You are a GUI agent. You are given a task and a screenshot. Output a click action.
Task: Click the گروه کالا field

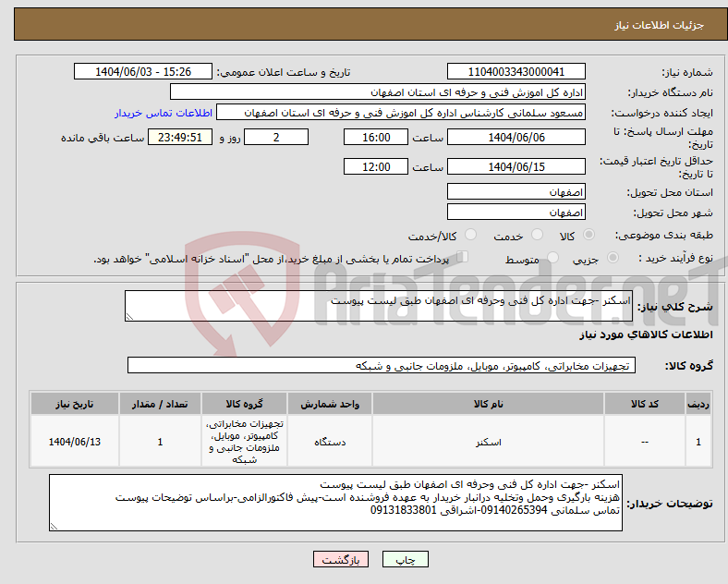point(382,365)
